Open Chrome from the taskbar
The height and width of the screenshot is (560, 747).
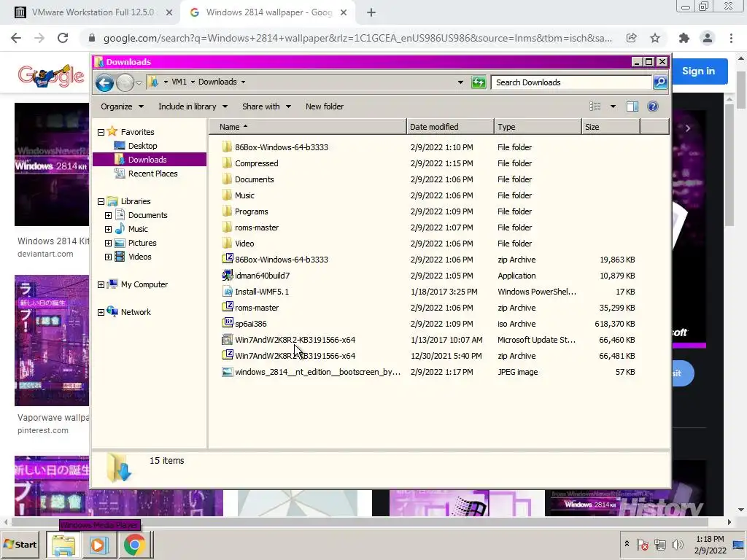pyautogui.click(x=135, y=545)
